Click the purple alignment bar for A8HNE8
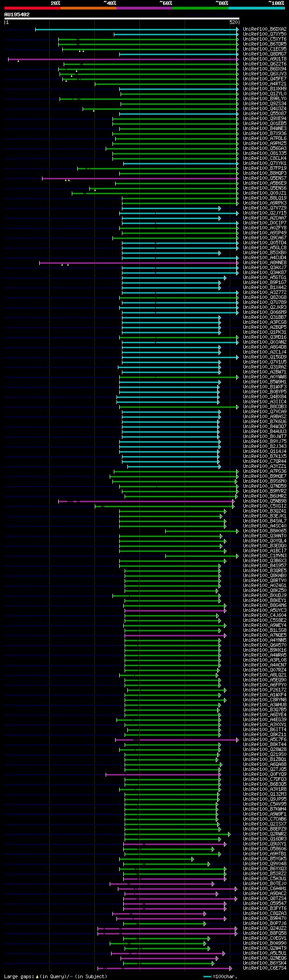 (x=138, y=263)
